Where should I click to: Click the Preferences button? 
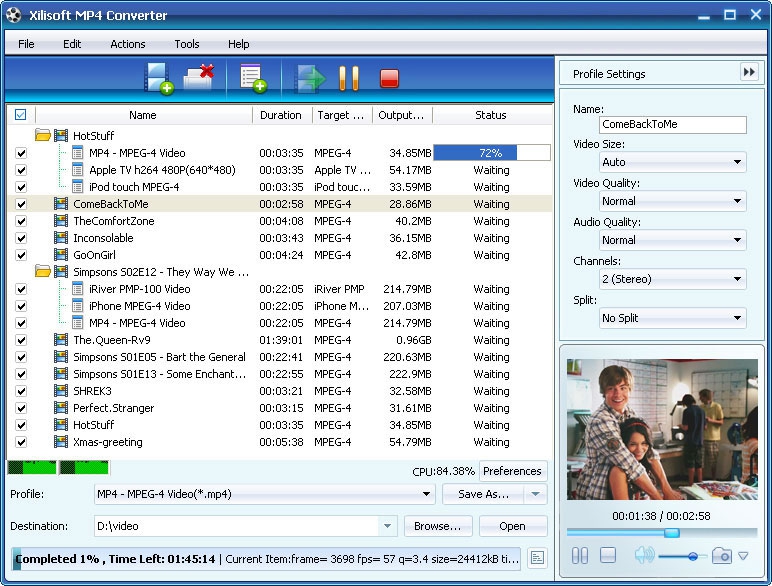[512, 471]
